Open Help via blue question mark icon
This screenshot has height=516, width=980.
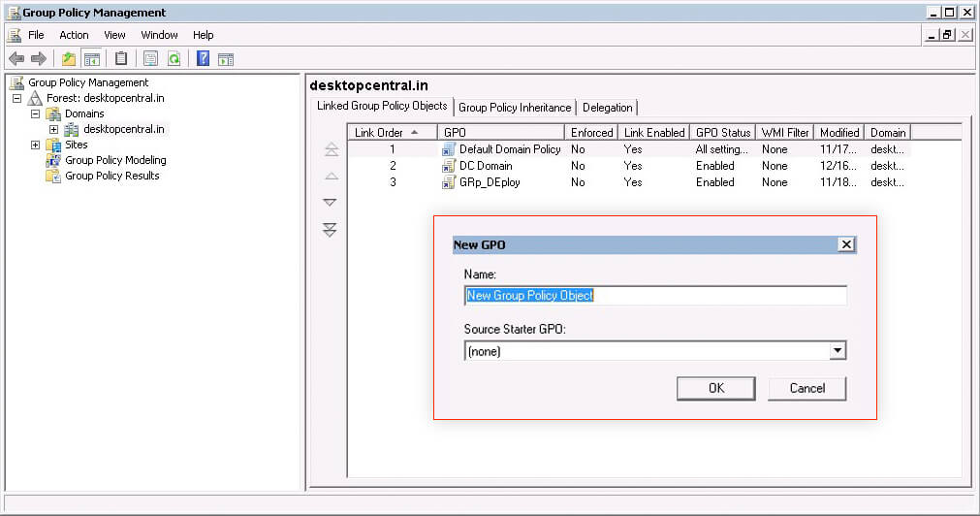point(203,59)
